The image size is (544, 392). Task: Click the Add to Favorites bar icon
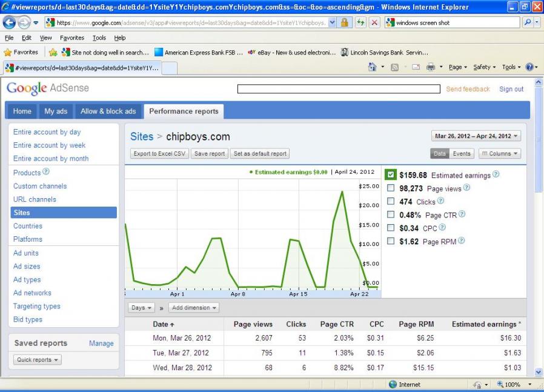(x=53, y=52)
